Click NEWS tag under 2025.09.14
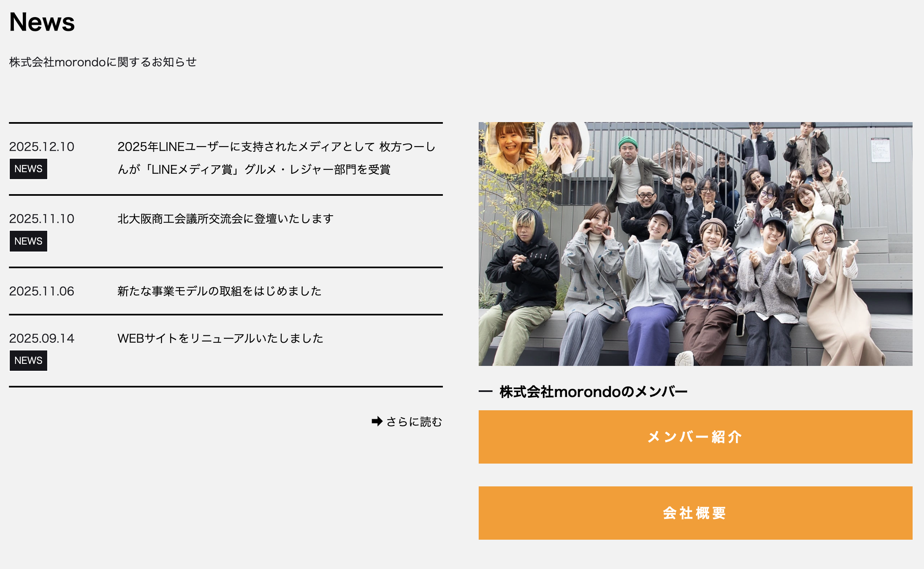The height and width of the screenshot is (569, 924). pyautogui.click(x=28, y=361)
